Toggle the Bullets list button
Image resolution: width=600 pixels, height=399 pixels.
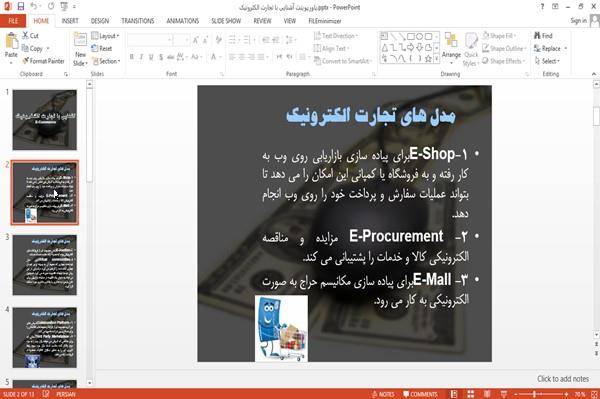[x=233, y=39]
